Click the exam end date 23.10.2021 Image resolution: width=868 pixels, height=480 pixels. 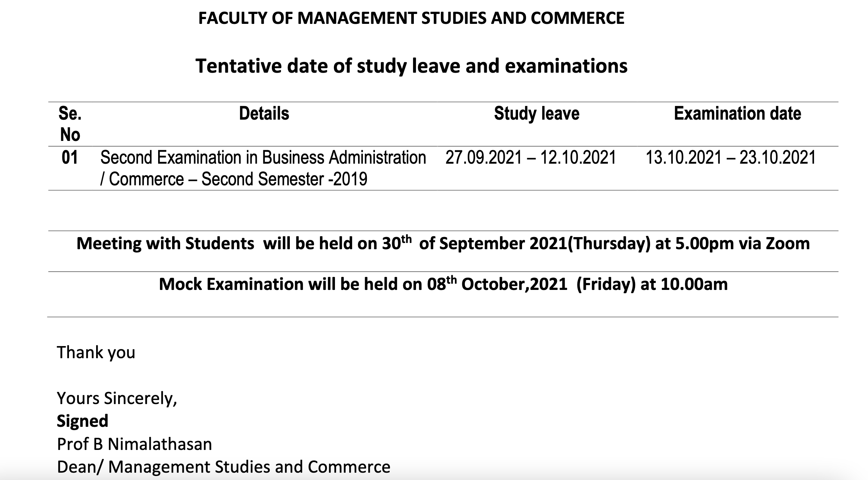(777, 157)
